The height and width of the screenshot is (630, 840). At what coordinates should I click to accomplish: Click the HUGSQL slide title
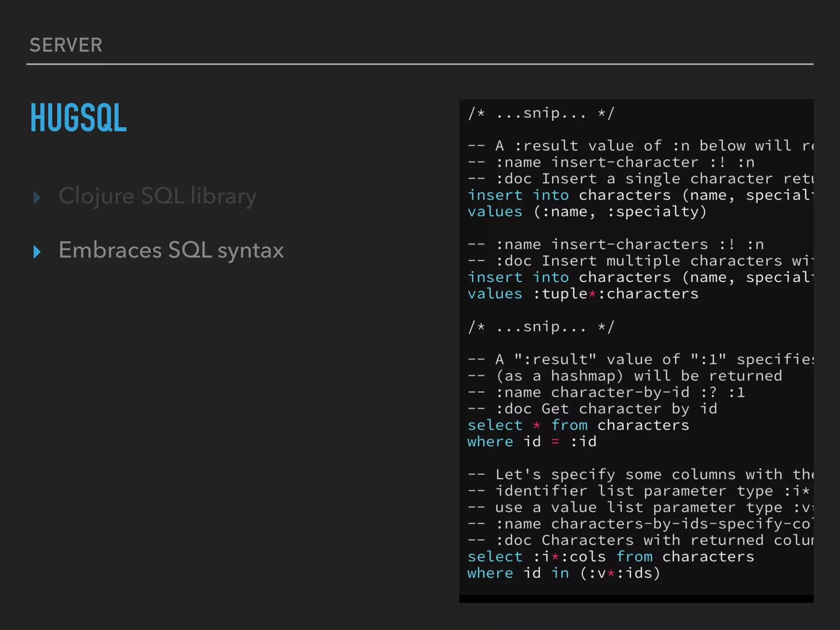click(78, 118)
